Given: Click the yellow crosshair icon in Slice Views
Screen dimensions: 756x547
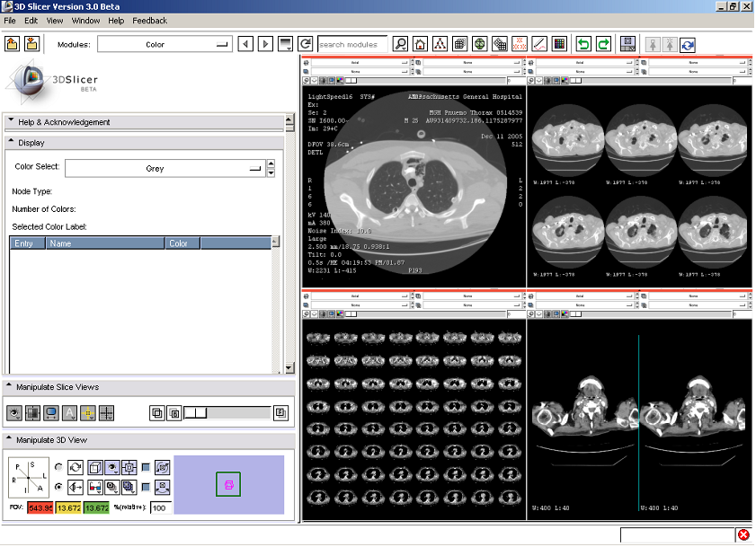Looking at the screenshot, I should (x=88, y=413).
